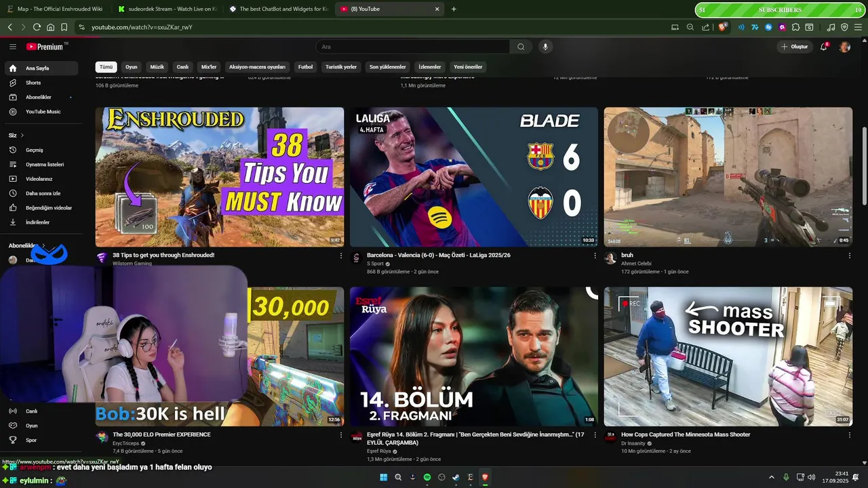
Task: Open the Spotify taskbar icon
Action: [x=427, y=477]
